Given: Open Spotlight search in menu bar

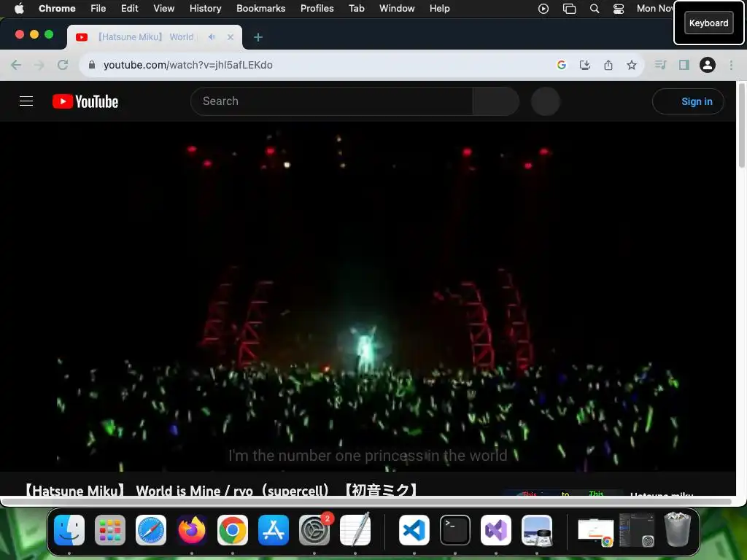Looking at the screenshot, I should [595, 8].
